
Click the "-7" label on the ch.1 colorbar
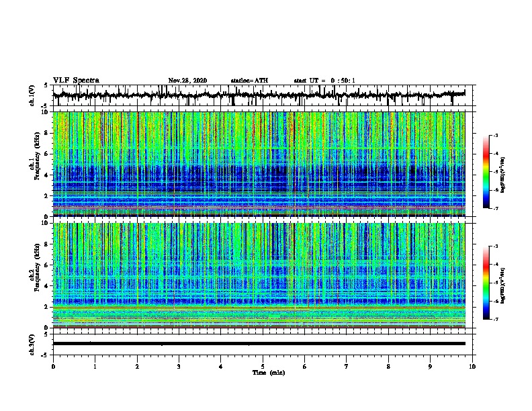495,208
